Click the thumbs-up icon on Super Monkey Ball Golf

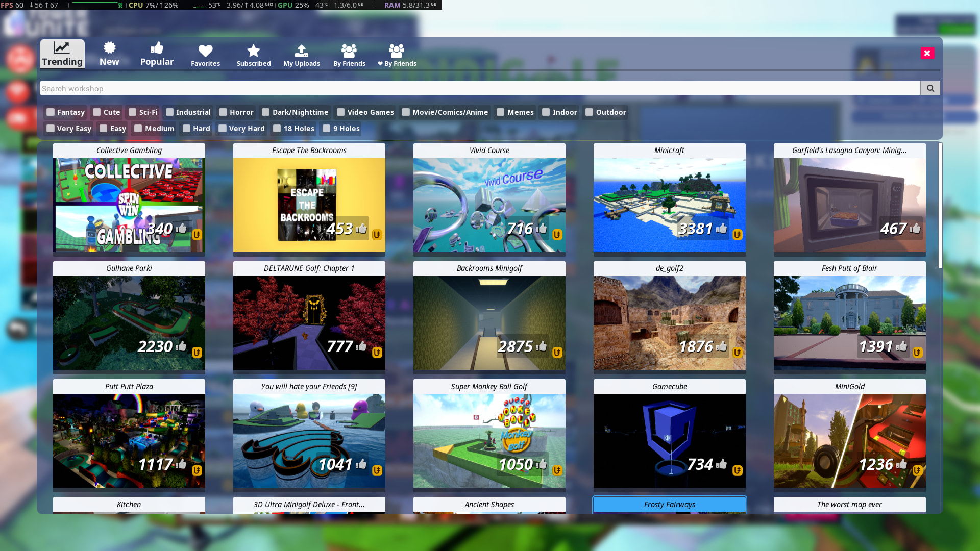(542, 464)
